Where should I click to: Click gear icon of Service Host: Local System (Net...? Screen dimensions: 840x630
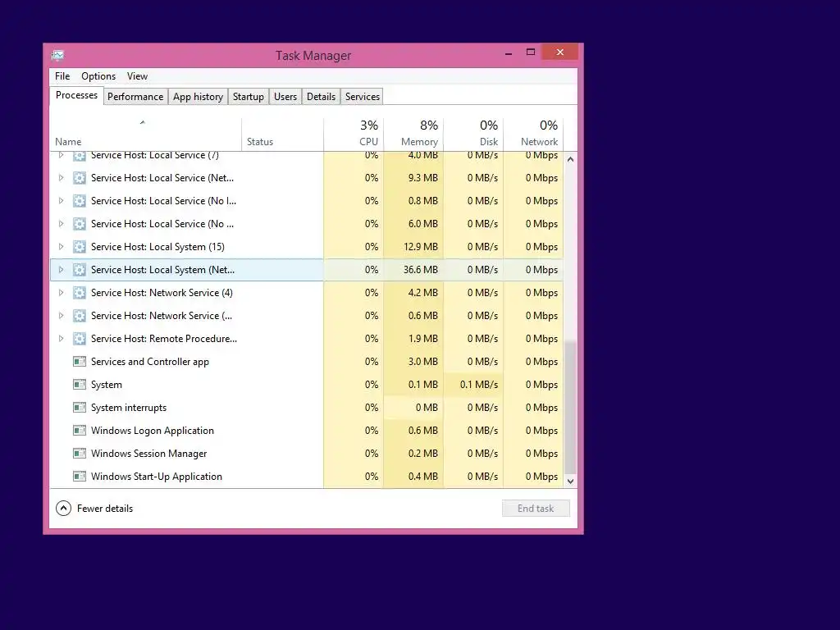click(80, 270)
